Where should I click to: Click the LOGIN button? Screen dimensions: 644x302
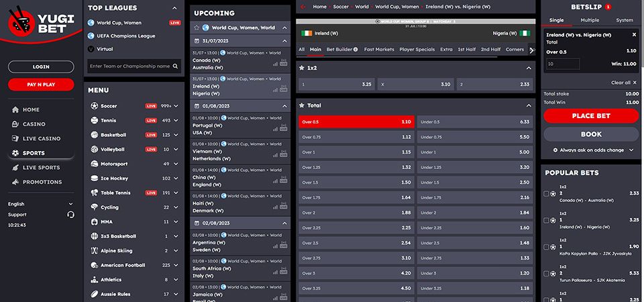tap(41, 66)
